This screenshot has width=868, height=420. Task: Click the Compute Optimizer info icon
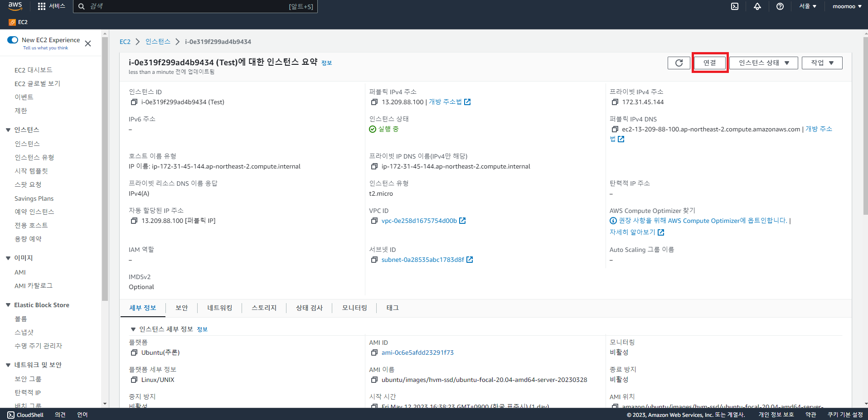[613, 221]
